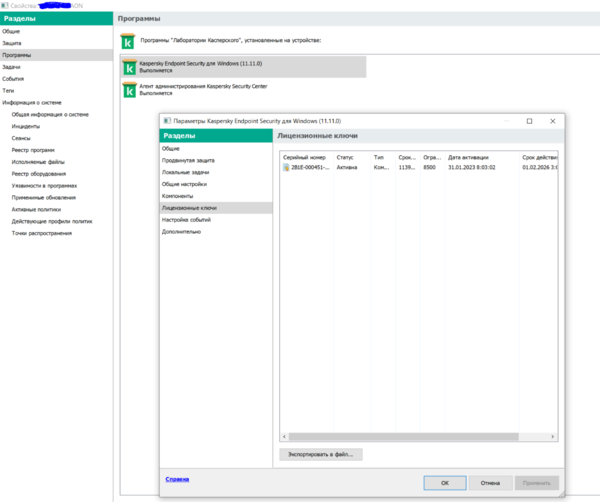The height and width of the screenshot is (502, 600).
Task: Click the license key file icon in table
Action: point(286,167)
